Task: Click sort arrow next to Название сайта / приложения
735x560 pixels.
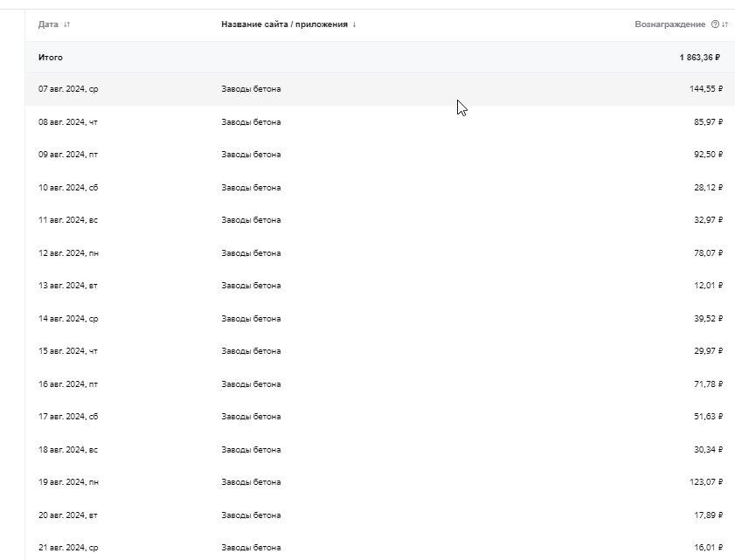Action: click(354, 24)
